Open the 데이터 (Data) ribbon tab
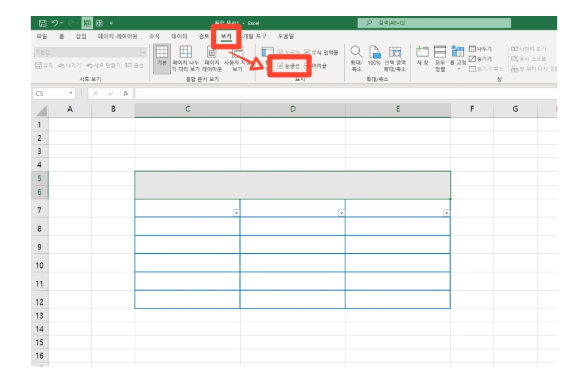 [179, 36]
